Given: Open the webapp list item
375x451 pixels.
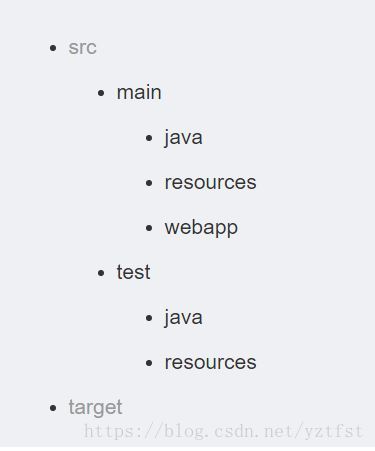Looking at the screenshot, I should click(x=201, y=228).
